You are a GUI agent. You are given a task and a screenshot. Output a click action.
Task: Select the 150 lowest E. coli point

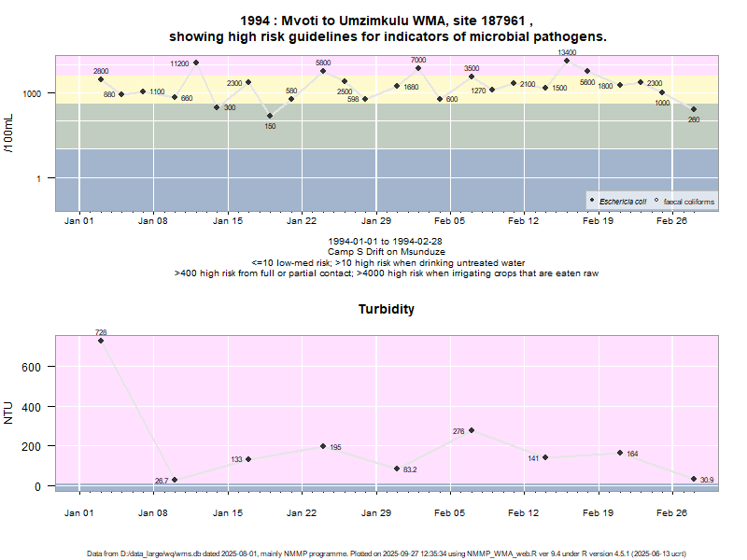270,116
